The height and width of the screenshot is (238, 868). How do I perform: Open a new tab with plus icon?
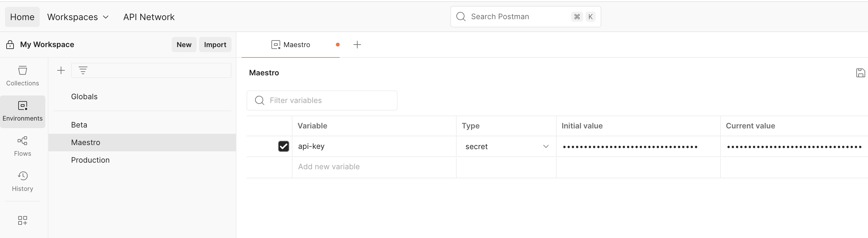pyautogui.click(x=357, y=45)
